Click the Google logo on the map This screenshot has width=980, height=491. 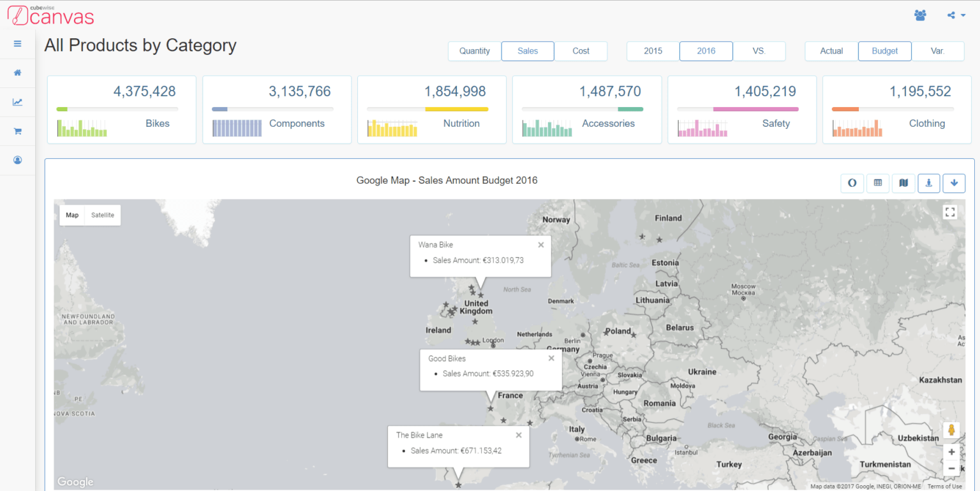(75, 482)
